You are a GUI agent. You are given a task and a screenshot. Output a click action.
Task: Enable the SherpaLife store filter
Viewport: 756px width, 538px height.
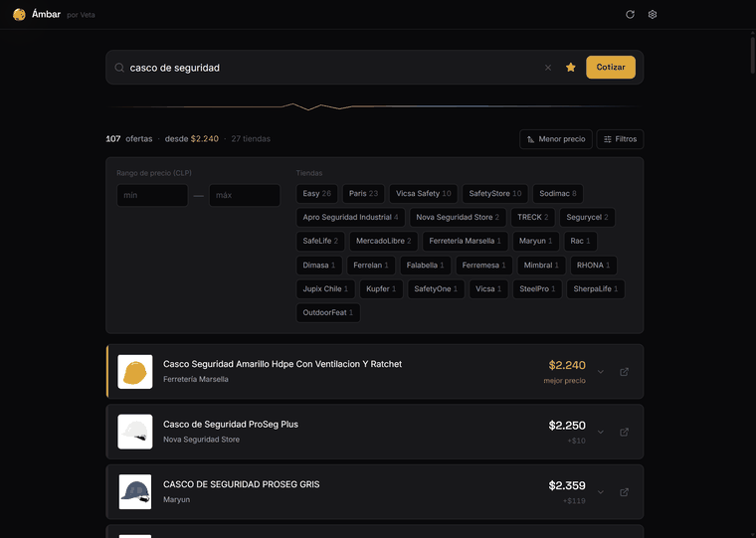pyautogui.click(x=596, y=289)
